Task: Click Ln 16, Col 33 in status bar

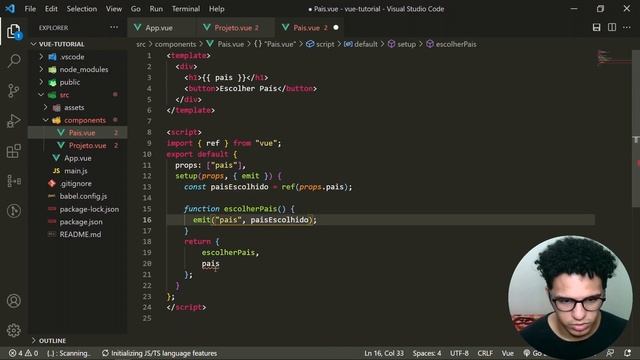Action: 384,353
